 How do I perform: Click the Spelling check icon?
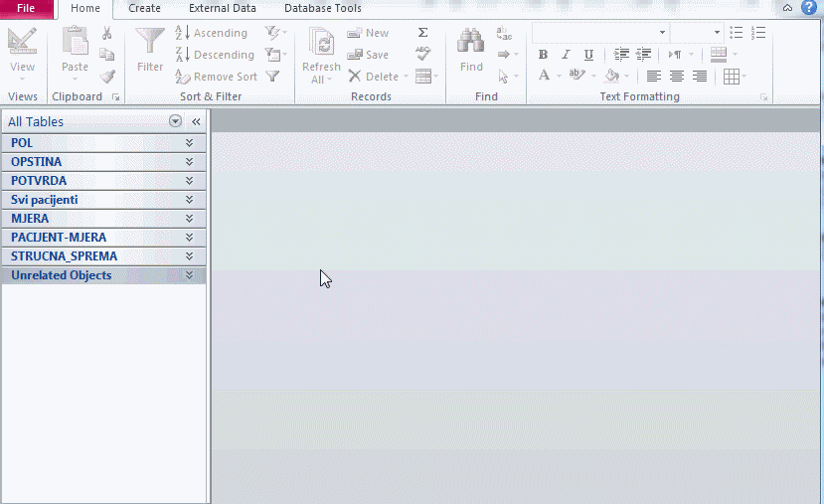(x=422, y=54)
